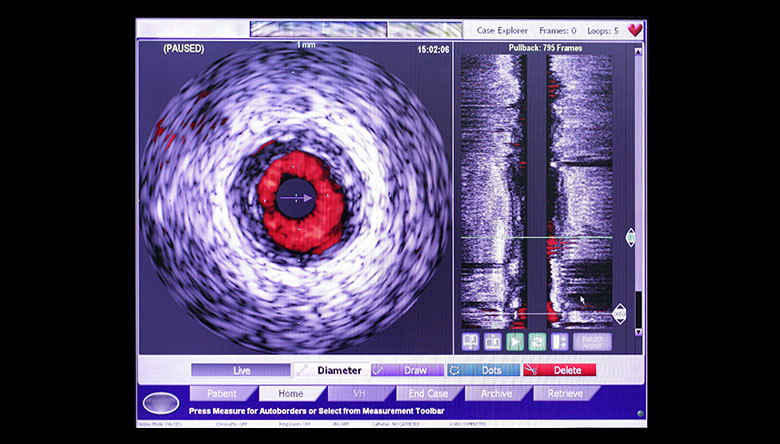
Task: Click the oval logo button bottom left
Action: click(x=160, y=405)
